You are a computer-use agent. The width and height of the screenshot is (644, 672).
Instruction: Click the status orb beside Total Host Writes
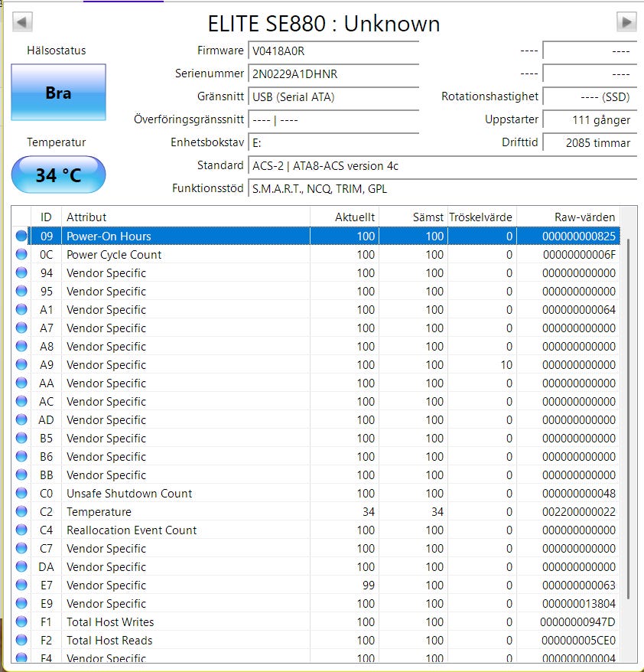(21, 621)
